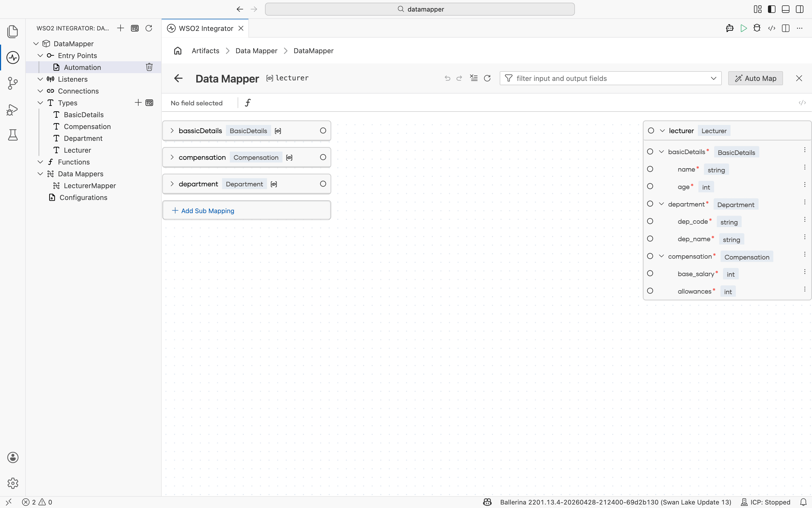Switch to the WSO2 Integrator tab

coord(205,28)
